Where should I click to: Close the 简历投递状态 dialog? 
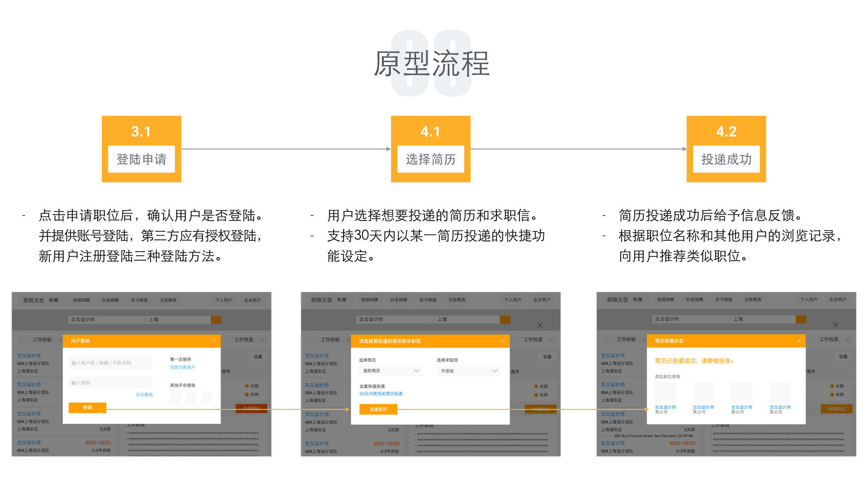tap(799, 341)
